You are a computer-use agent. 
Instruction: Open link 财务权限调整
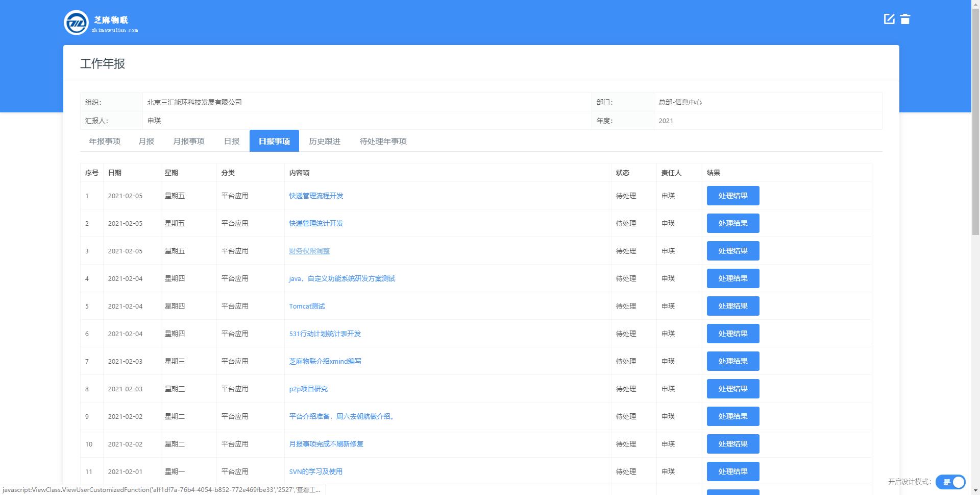[309, 251]
